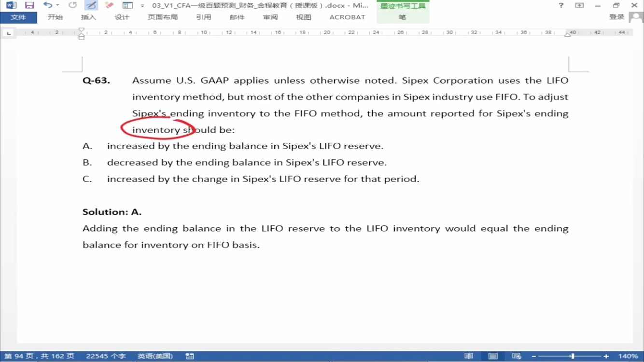
Task: Click the document title in the title bar
Action: 260,5
